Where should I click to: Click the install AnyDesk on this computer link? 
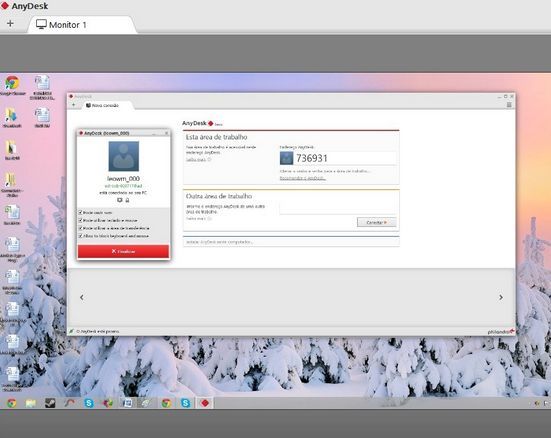pos(220,242)
